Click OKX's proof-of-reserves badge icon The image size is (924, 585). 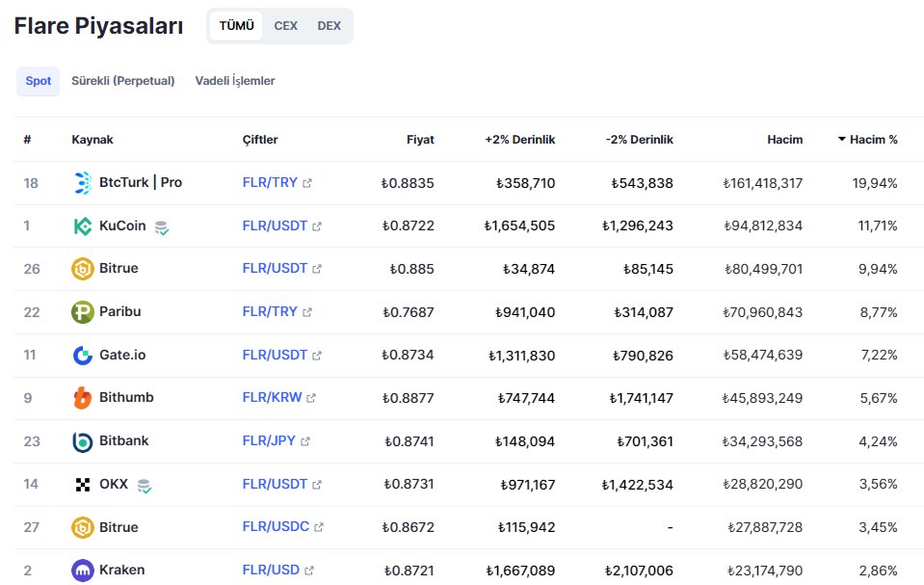pyautogui.click(x=144, y=486)
